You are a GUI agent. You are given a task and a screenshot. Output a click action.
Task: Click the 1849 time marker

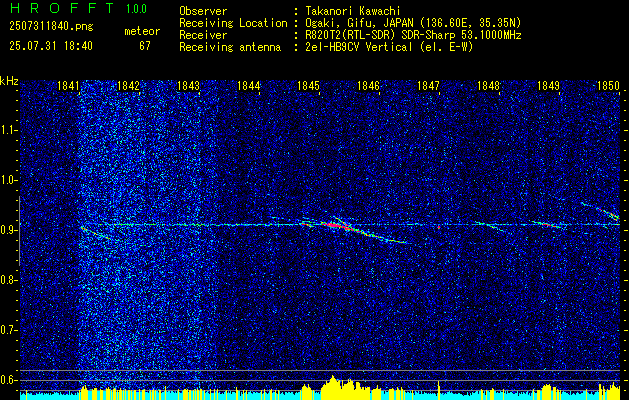tap(548, 85)
